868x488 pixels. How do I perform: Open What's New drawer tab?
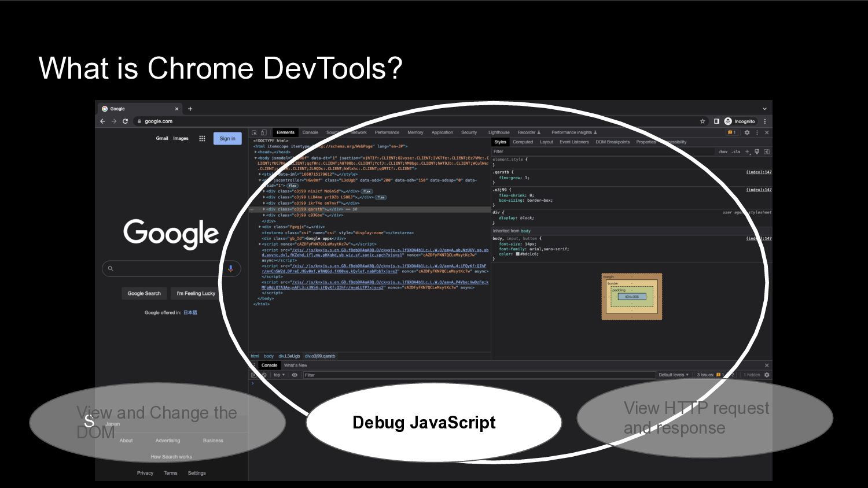click(296, 365)
